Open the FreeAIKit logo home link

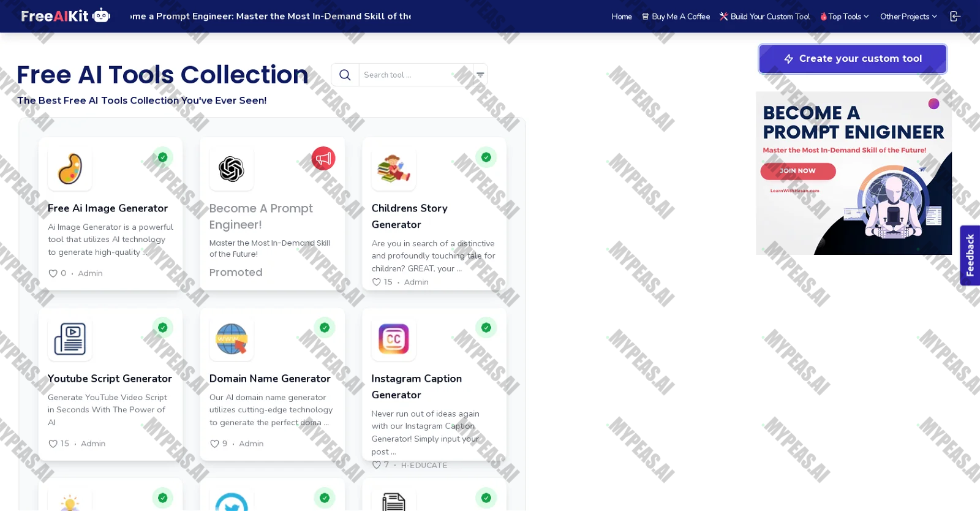(x=66, y=16)
